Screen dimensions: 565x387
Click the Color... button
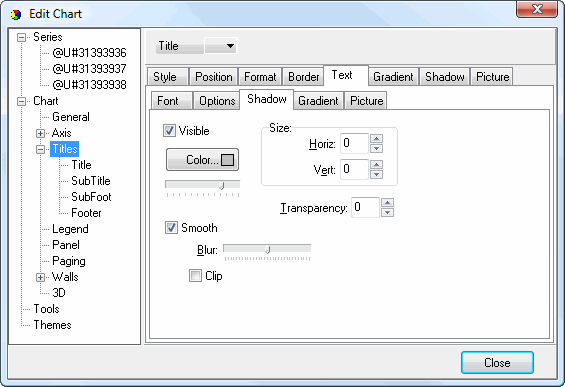point(202,160)
